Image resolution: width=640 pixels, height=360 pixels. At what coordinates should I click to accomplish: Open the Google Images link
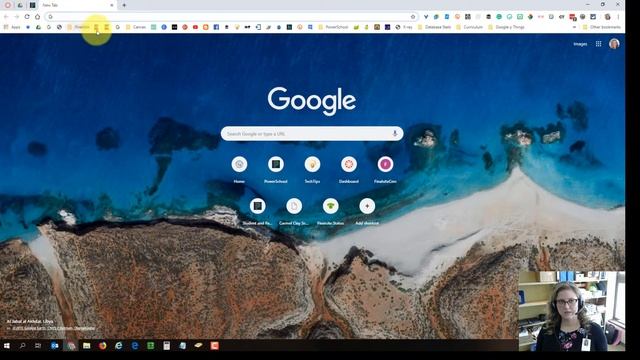point(580,44)
